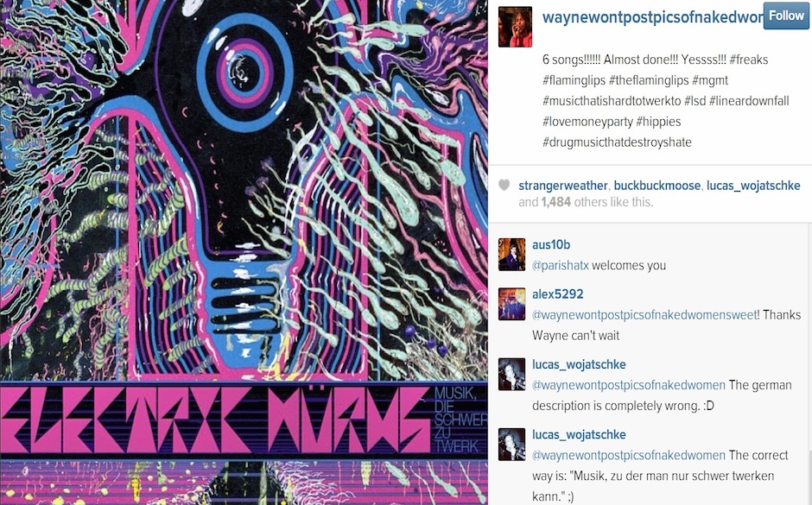Click the heart like icon
Image resolution: width=812 pixels, height=505 pixels.
click(504, 186)
